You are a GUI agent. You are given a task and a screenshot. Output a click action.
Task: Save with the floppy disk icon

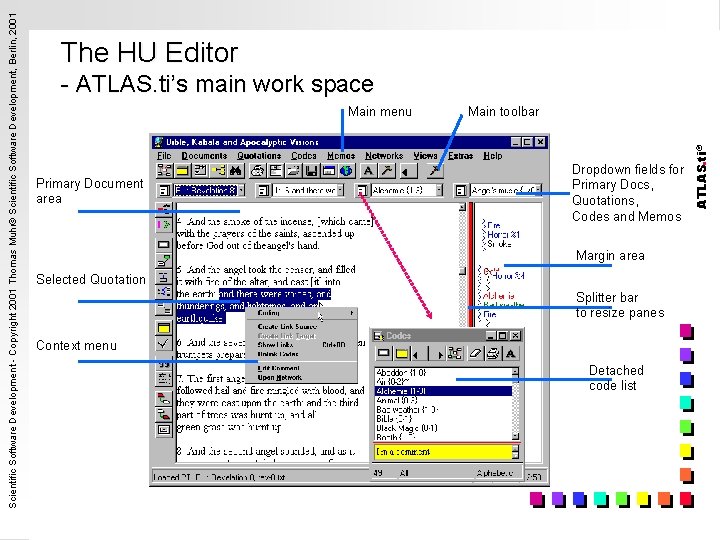(x=311, y=171)
